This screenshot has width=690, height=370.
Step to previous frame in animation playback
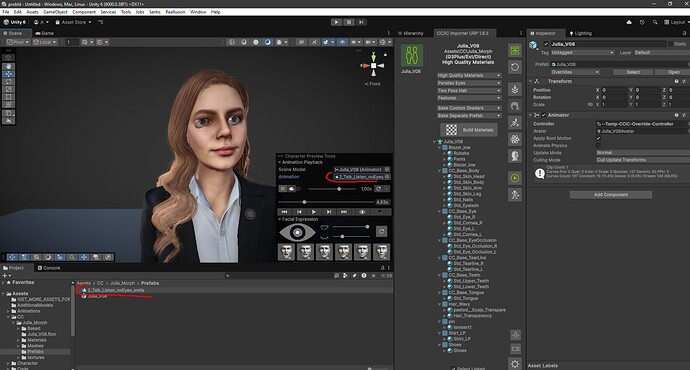coord(299,212)
